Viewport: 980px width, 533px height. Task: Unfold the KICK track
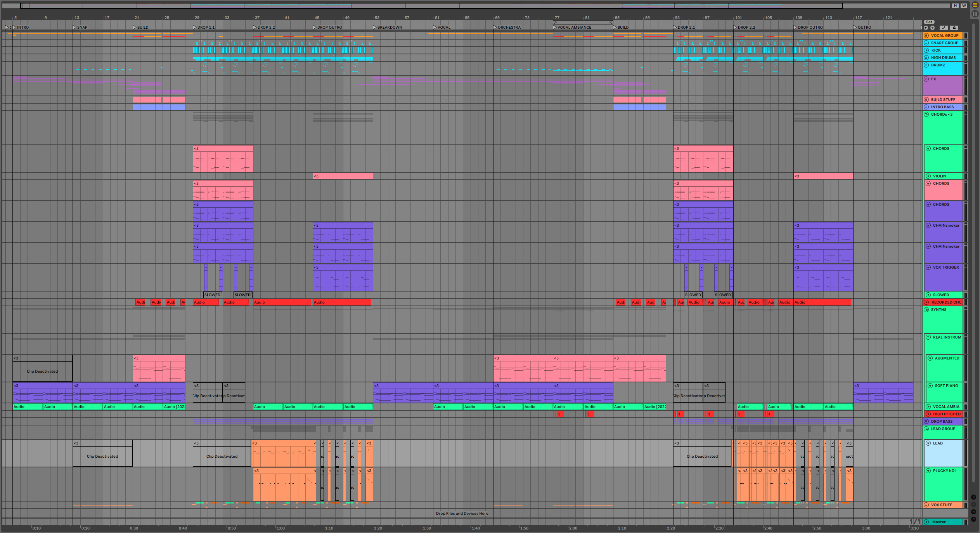point(926,50)
